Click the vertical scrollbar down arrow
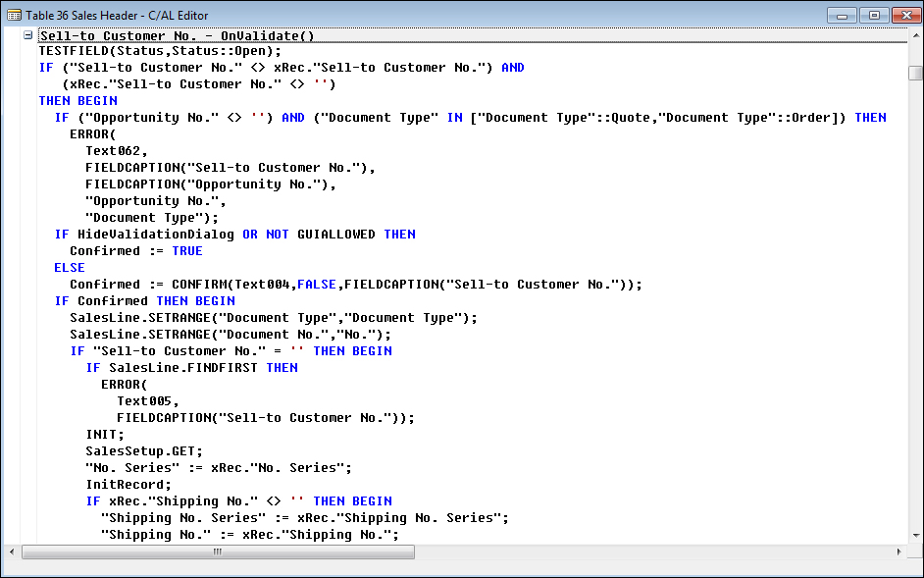 915,536
